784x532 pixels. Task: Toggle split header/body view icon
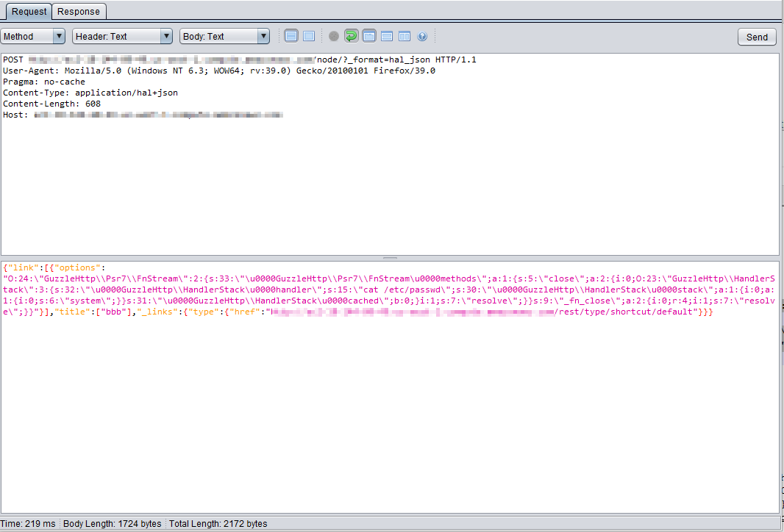point(291,36)
